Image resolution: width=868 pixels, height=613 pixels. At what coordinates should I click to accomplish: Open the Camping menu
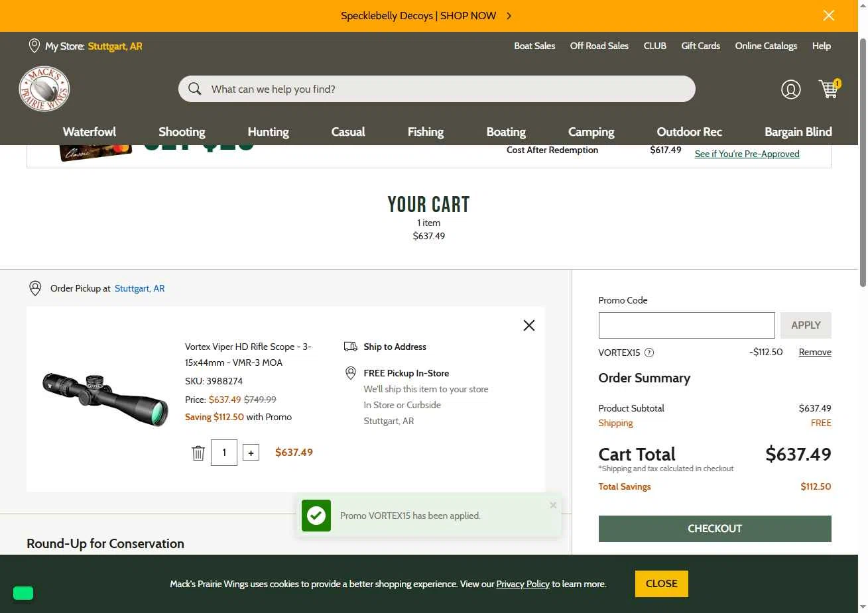(x=591, y=131)
